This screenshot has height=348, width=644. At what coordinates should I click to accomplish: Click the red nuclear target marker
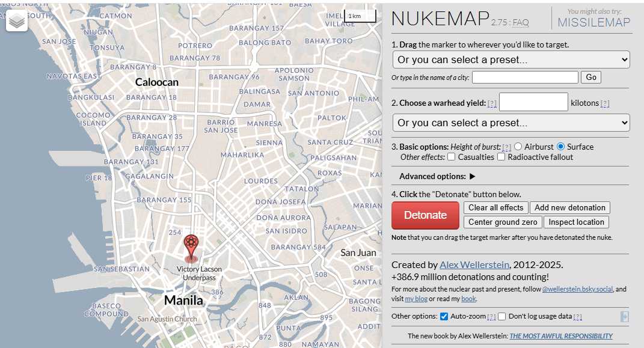[191, 246]
